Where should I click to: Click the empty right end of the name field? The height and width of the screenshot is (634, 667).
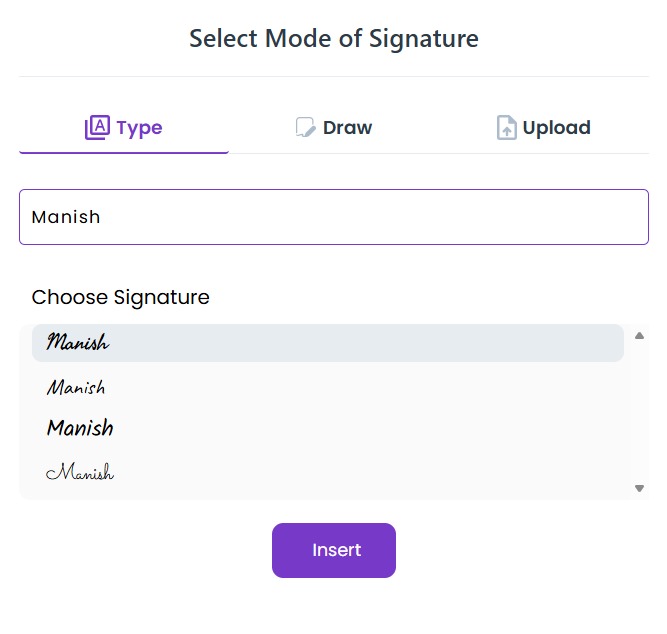pos(580,217)
